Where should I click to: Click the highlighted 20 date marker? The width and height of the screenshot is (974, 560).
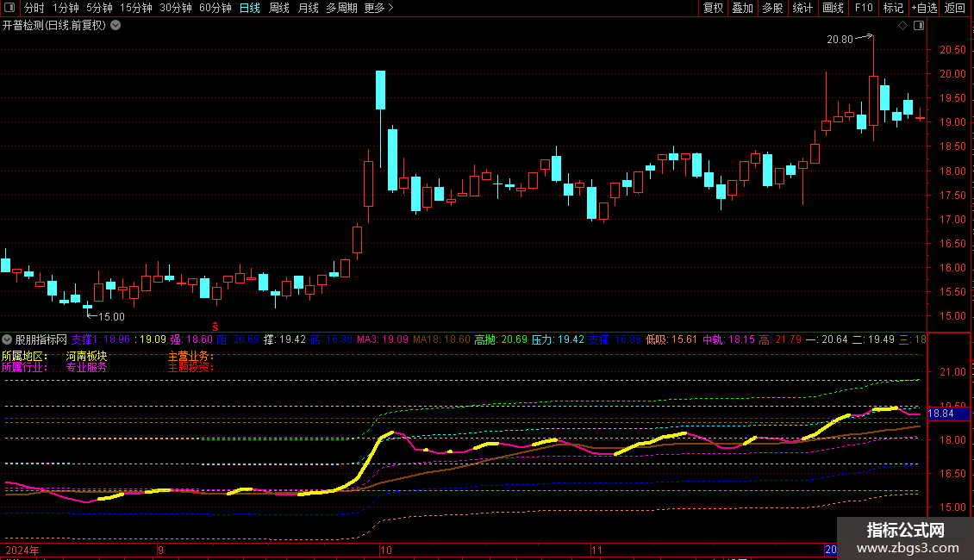(x=831, y=550)
